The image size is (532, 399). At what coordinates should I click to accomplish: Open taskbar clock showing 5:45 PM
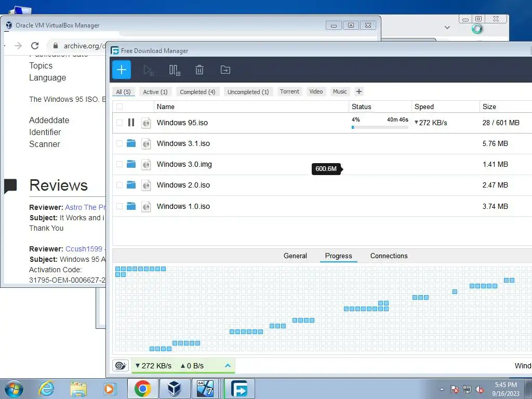coord(506,389)
